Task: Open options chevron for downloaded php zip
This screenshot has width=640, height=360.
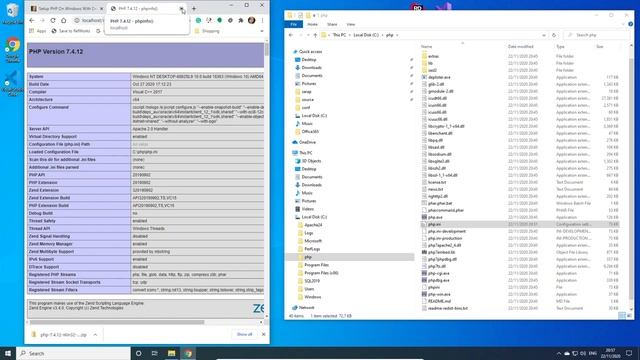Action: click(x=95, y=335)
